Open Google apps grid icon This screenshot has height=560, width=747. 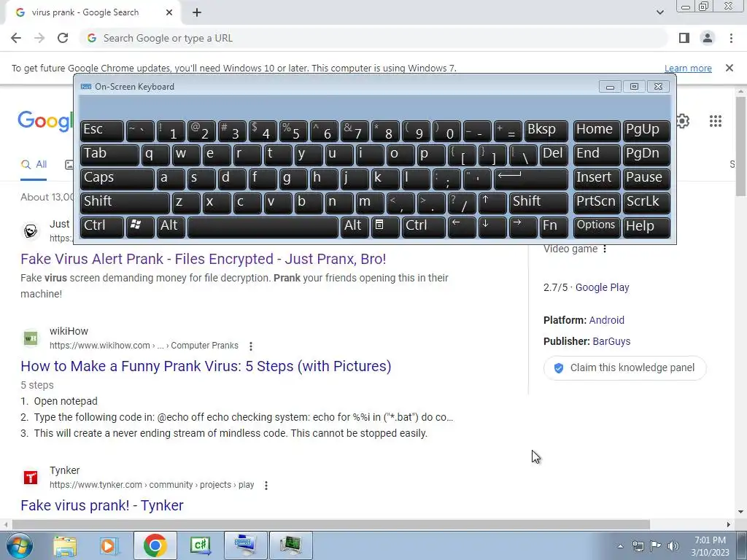[716, 121]
